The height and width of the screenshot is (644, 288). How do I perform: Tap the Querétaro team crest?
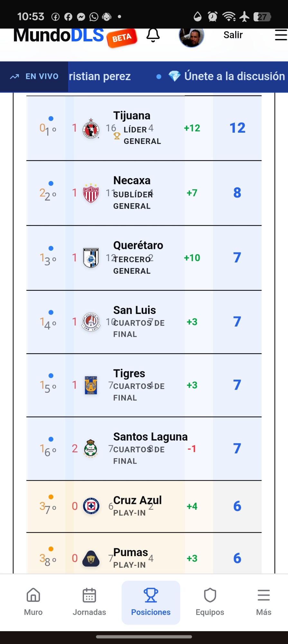coord(91,258)
